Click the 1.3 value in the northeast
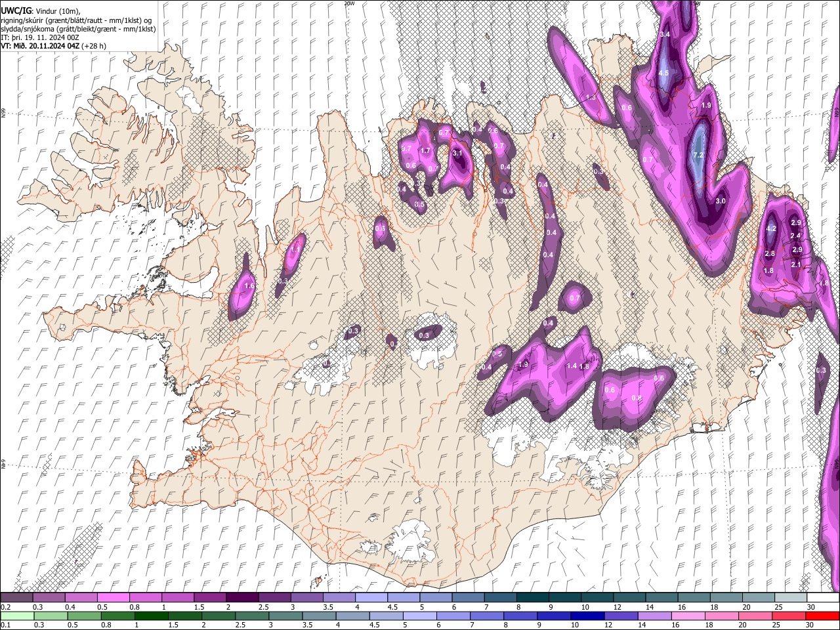Screen dimensions: 840x630 591,97
